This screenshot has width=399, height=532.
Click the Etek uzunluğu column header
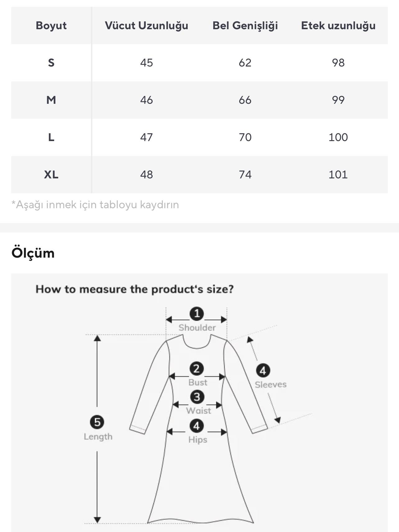[x=338, y=25]
